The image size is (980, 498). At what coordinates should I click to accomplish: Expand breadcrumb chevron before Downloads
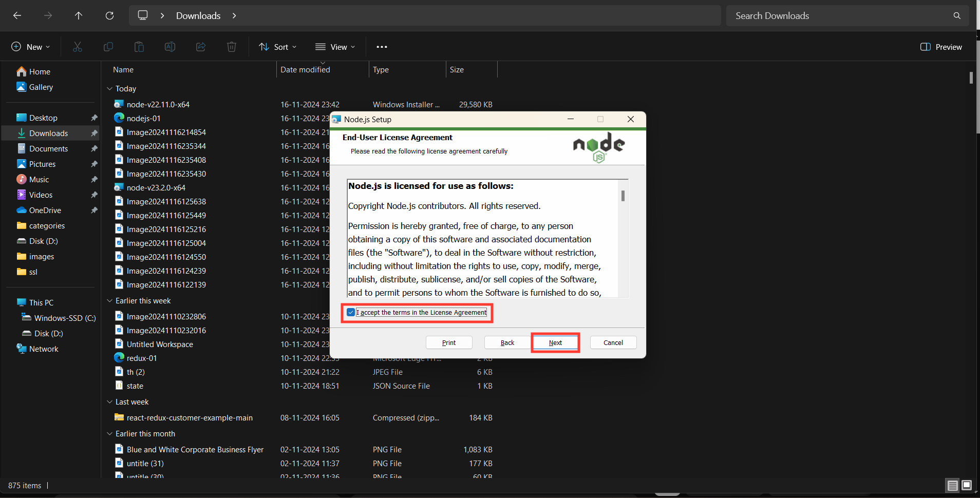pyautogui.click(x=162, y=15)
